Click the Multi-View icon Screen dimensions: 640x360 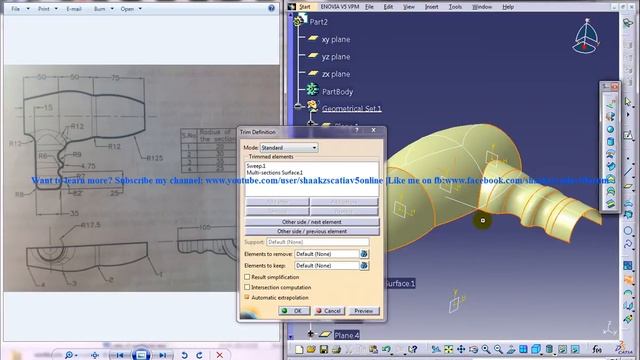click(523, 349)
